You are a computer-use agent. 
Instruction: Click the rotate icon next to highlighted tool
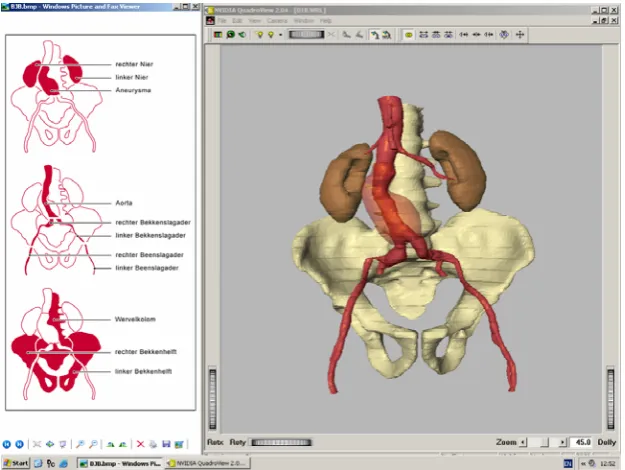pos(386,35)
